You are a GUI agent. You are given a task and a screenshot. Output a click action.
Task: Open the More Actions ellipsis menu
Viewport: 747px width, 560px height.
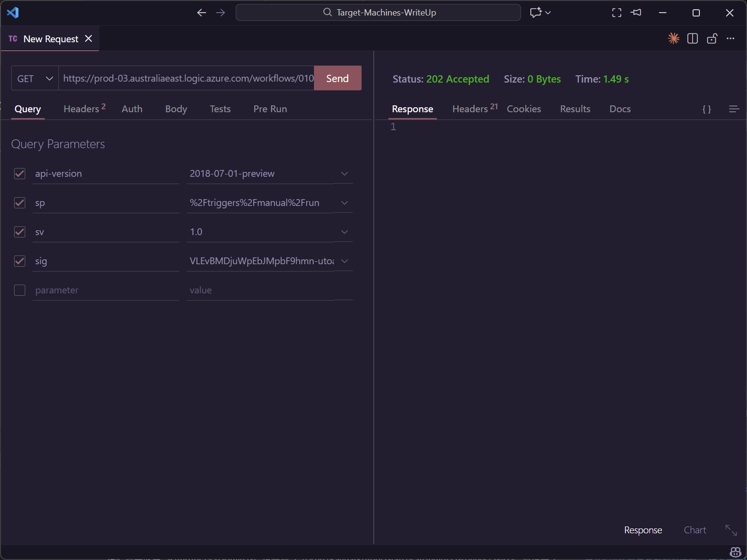(x=730, y=38)
